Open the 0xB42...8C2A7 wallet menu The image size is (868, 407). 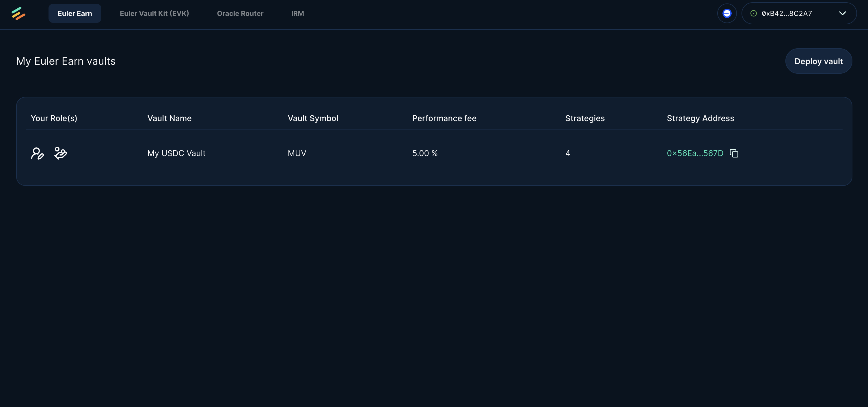[x=799, y=14]
